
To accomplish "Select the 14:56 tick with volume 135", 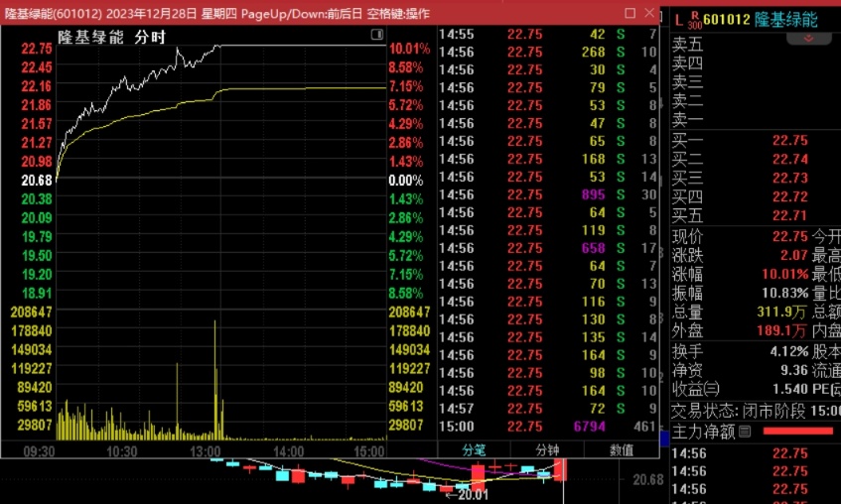I will (548, 337).
